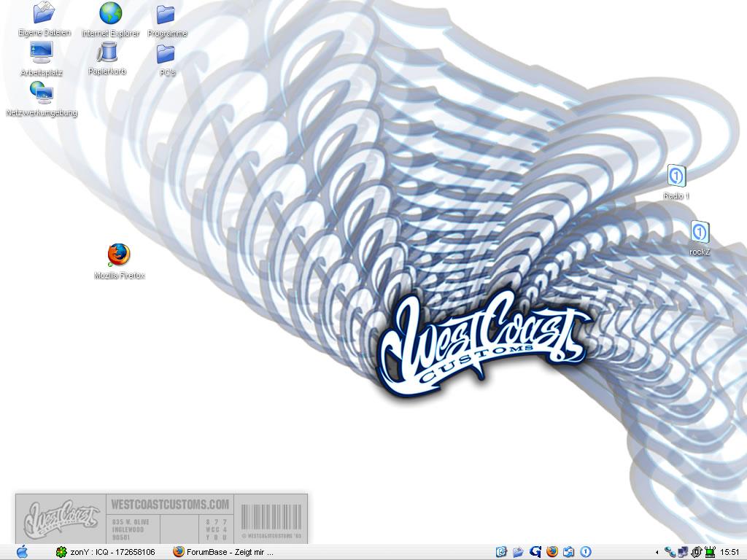Screen dimensions: 747x560
Task: Click the blue G quick launch icon
Action: [535, 552]
